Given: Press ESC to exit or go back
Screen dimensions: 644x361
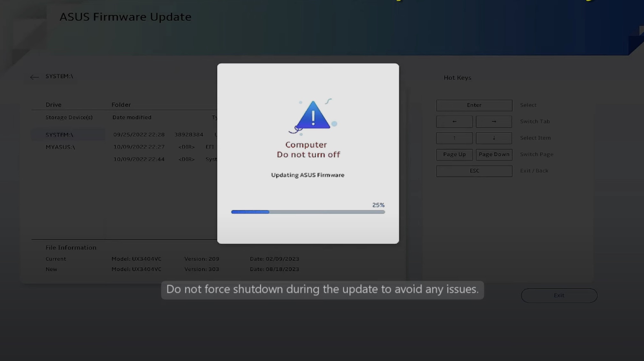Looking at the screenshot, I should point(474,171).
